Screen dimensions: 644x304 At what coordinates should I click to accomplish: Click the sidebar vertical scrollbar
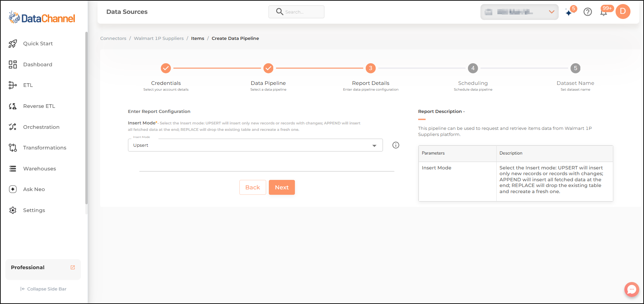tap(86, 118)
